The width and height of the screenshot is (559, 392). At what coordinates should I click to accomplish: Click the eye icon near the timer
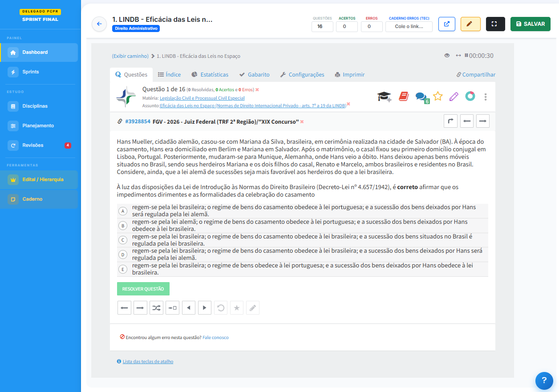coord(447,56)
